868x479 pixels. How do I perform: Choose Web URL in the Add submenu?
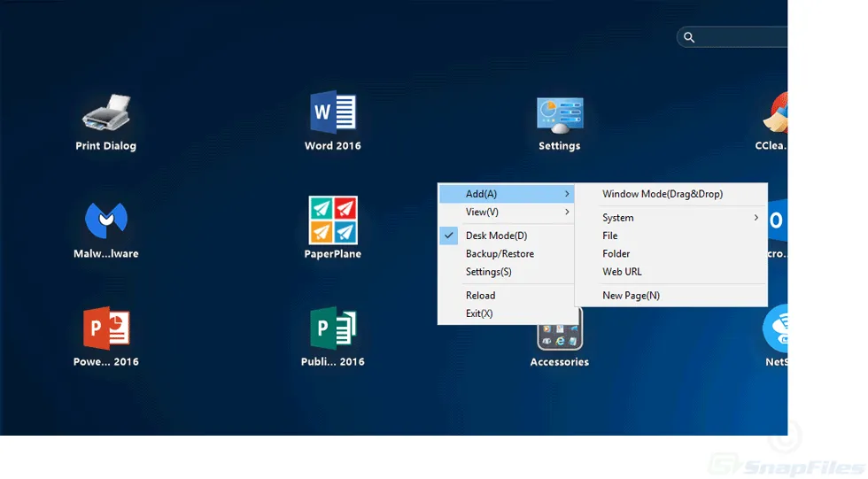coord(671,272)
